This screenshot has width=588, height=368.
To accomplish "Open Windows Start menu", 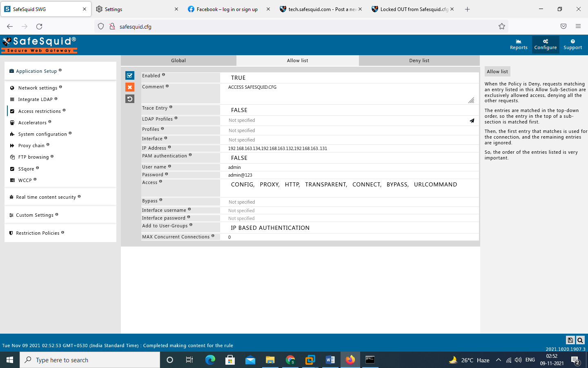I will click(x=10, y=360).
